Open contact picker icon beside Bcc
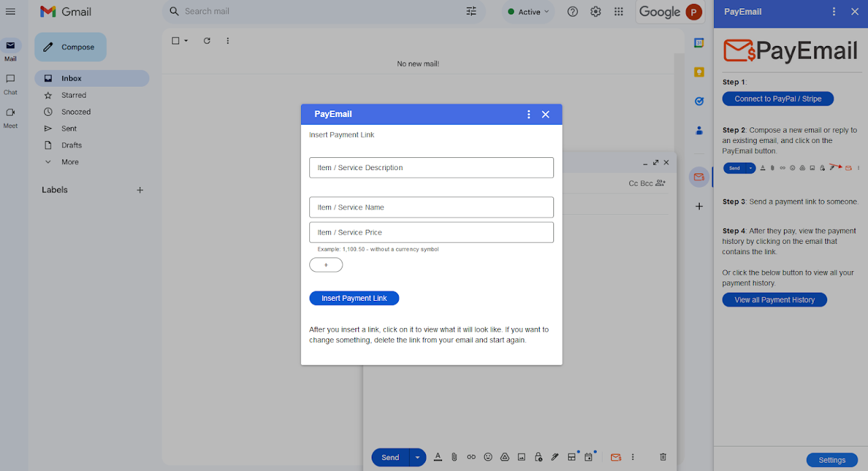This screenshot has width=868, height=471. click(x=660, y=183)
